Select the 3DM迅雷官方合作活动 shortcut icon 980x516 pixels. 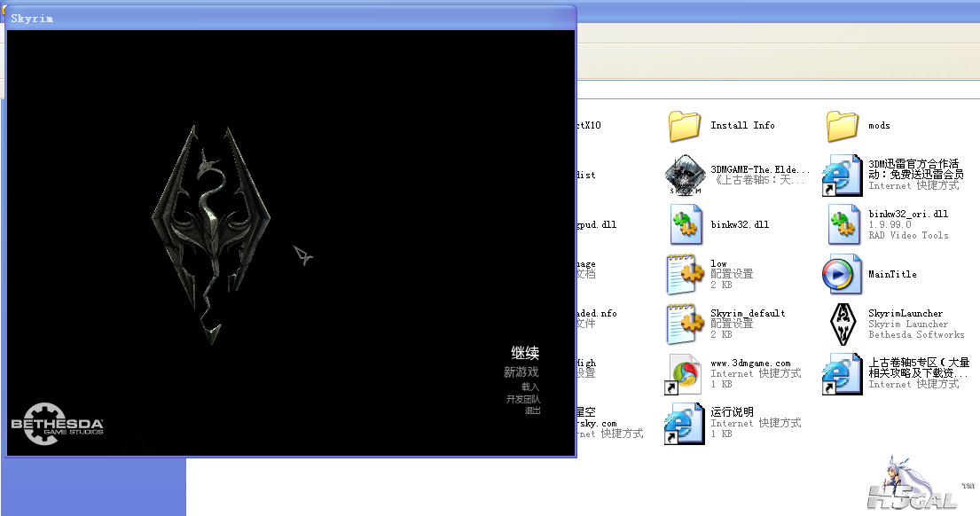coord(842,175)
